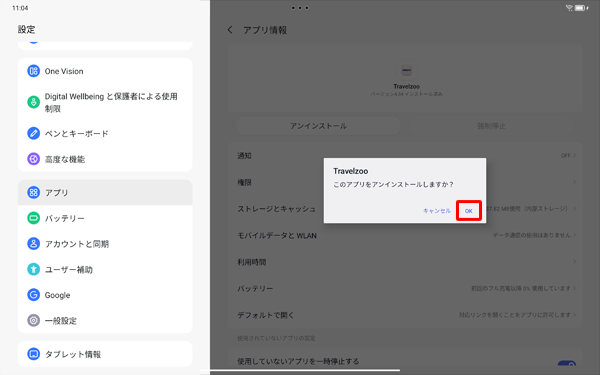Open ストレージとキャッシュ row
This screenshot has height=375, width=600.
(x=406, y=209)
